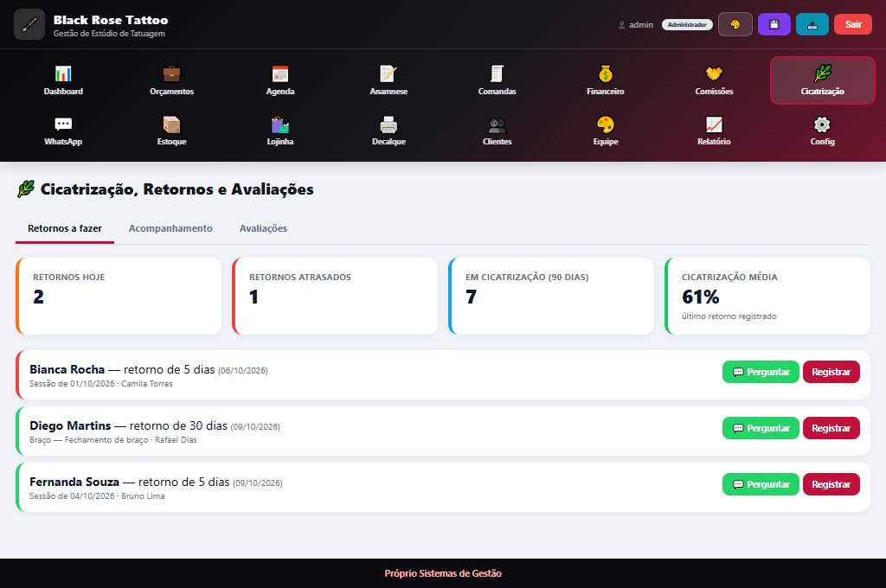Open the Estoque inventory box
Screen dimensions: 886x588
tap(172, 131)
